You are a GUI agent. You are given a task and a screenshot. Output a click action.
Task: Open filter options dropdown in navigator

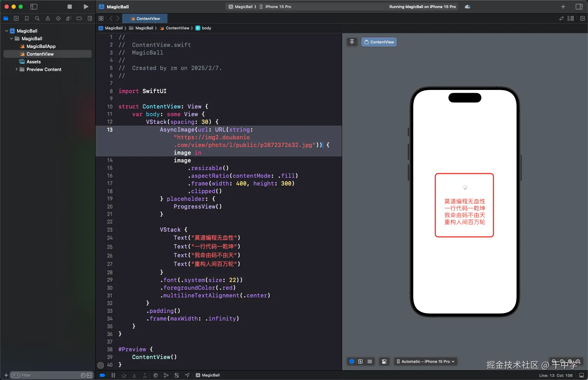pos(16,375)
